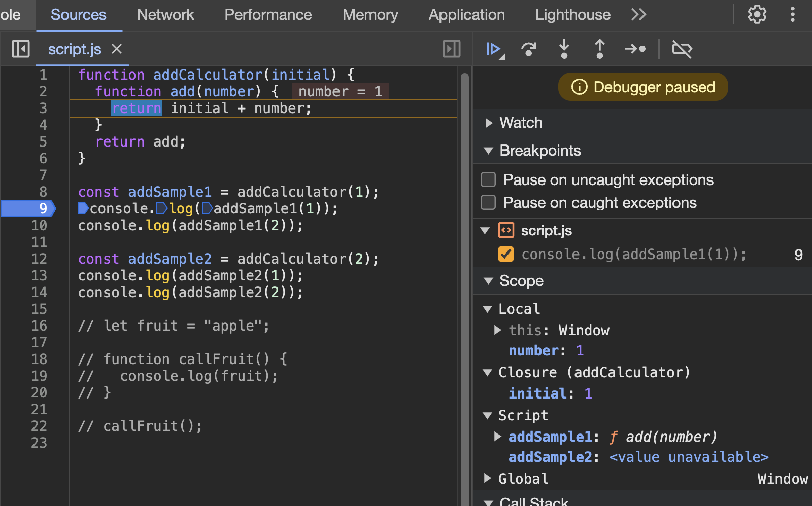Open DevTools settings gear
The height and width of the screenshot is (506, 812).
tap(757, 15)
